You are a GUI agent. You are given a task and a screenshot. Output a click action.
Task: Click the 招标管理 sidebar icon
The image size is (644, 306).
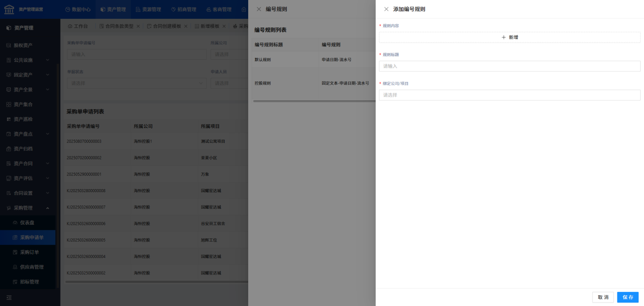pyautogui.click(x=15, y=282)
